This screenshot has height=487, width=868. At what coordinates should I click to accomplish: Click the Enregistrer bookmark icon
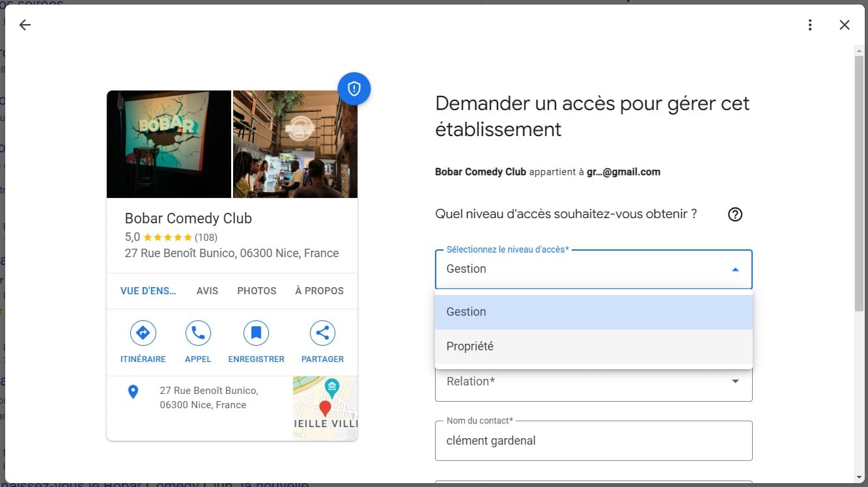click(x=256, y=333)
